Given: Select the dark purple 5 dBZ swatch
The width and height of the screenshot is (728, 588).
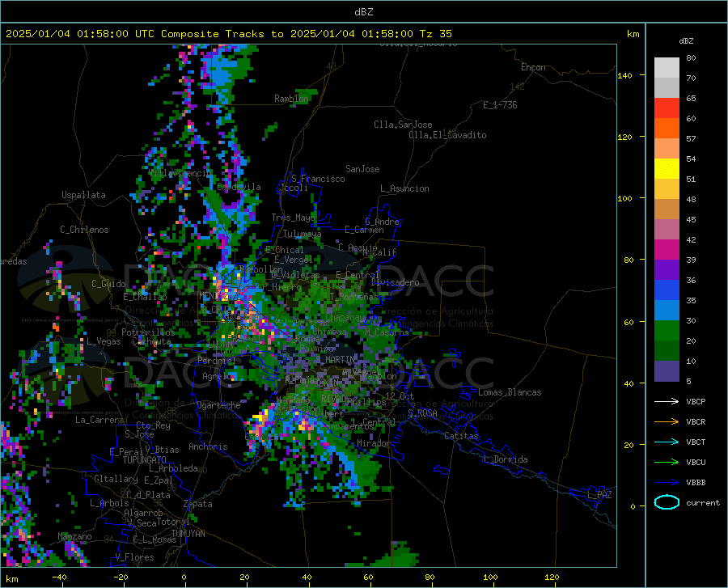Looking at the screenshot, I should tap(667, 371).
